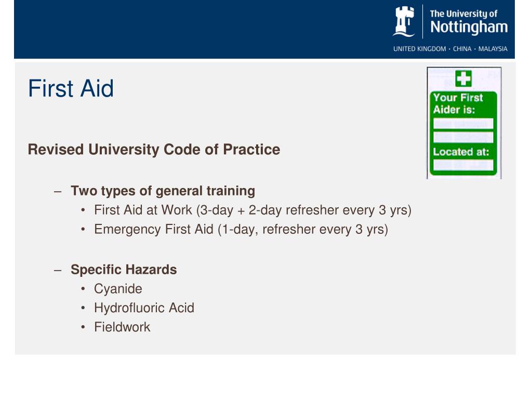Click 'The University of Nottingham' wordmark

click(469, 22)
